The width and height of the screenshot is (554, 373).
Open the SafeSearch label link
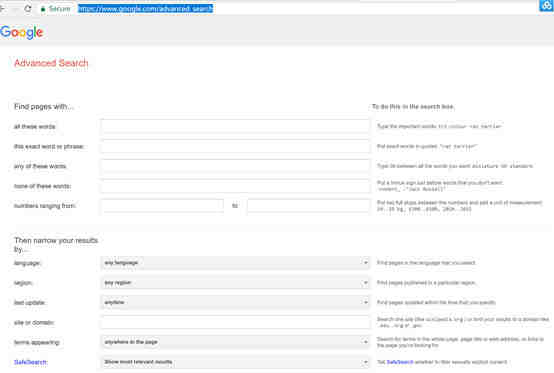30,362
